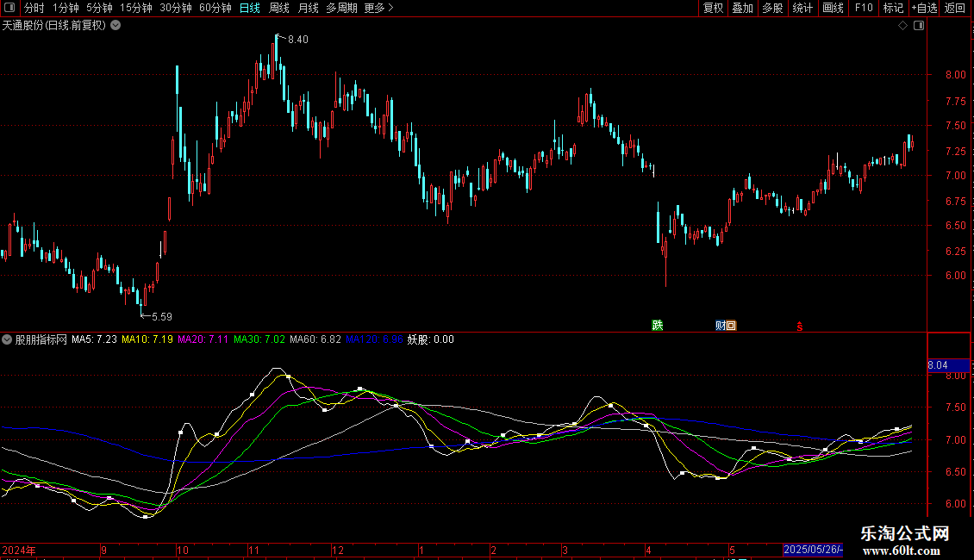Click the 6.00 label on the main price axis
974x560 pixels.
(x=955, y=276)
